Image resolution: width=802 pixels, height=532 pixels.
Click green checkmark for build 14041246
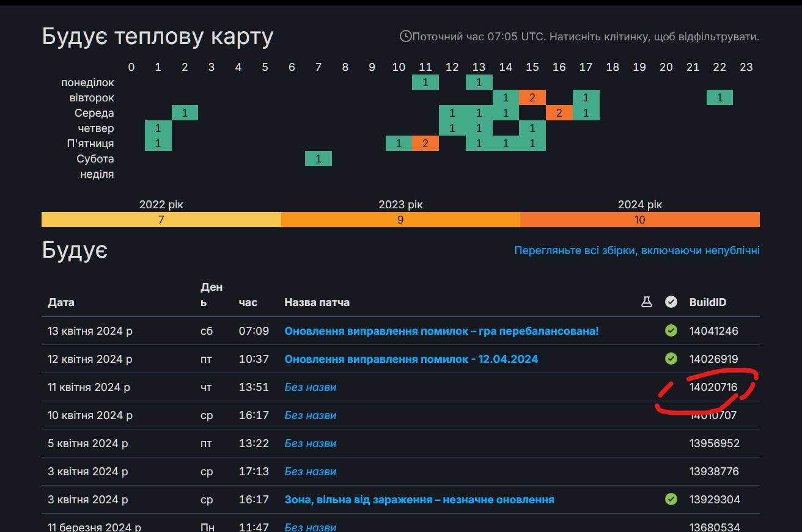671,331
